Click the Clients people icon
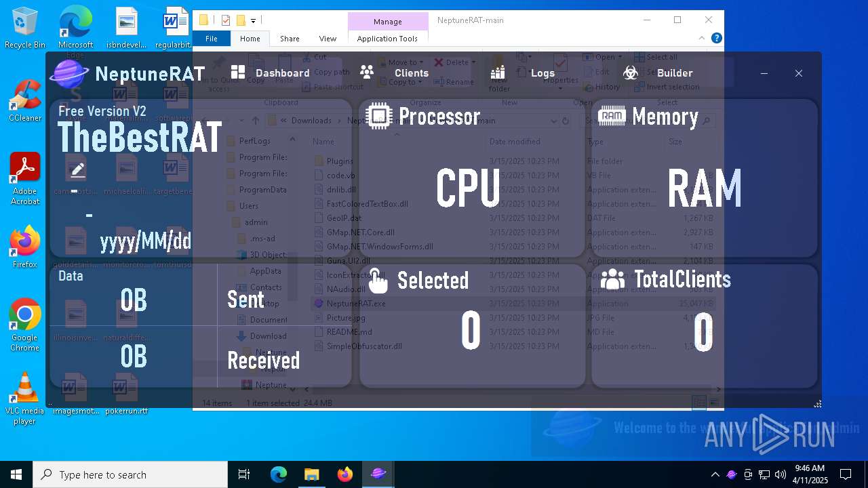Image resolution: width=868 pixels, height=488 pixels. click(x=367, y=73)
